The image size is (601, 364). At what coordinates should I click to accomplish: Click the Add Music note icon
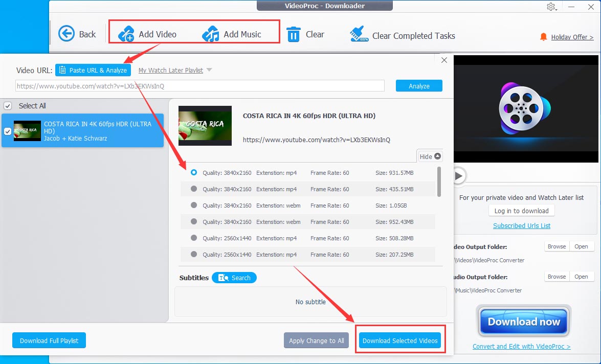click(210, 34)
